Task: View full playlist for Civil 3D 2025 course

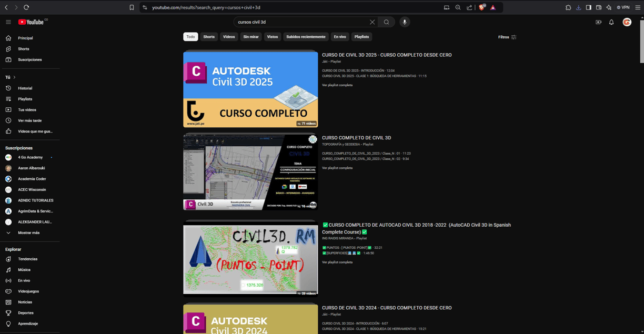Action: click(x=337, y=85)
